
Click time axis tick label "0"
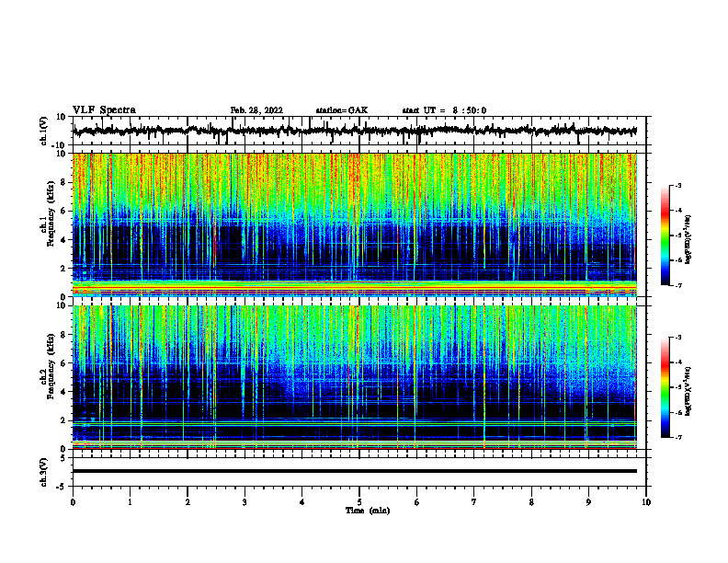pos(73,502)
